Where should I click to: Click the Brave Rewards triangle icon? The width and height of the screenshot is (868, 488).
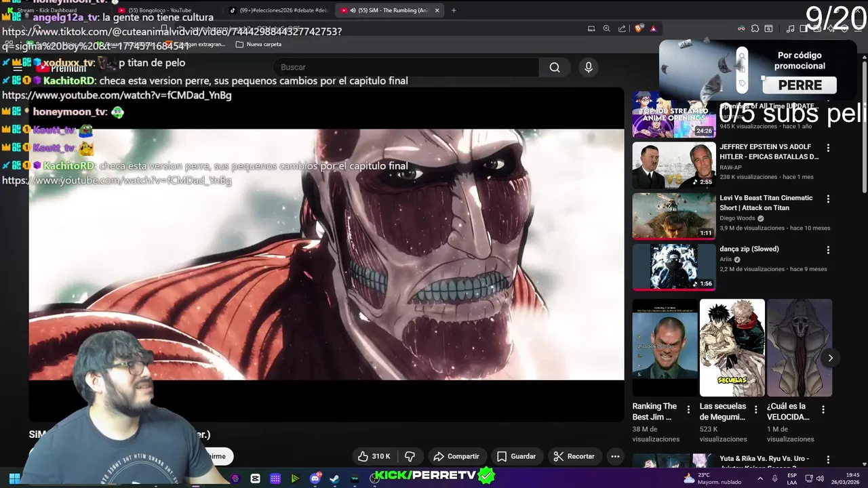pos(653,28)
